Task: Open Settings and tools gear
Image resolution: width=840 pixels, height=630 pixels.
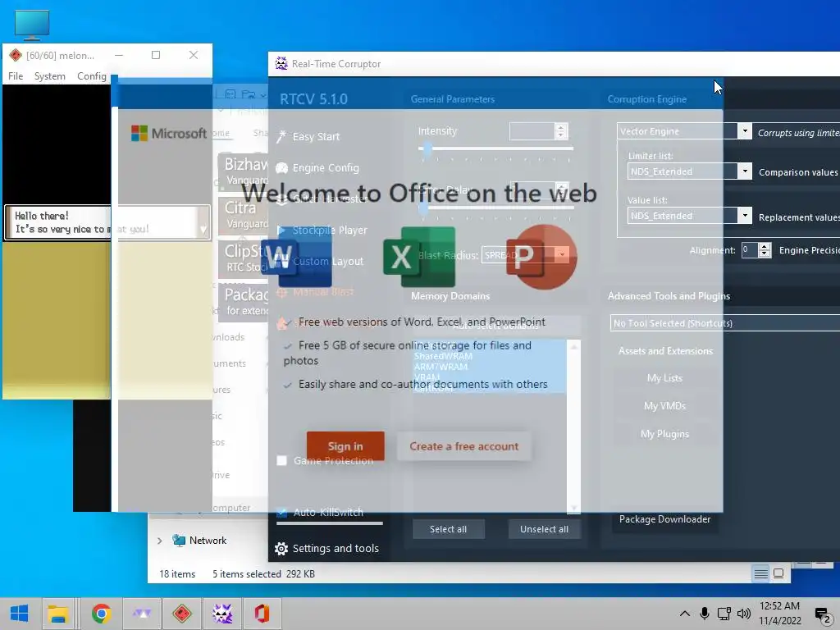Action: click(281, 549)
